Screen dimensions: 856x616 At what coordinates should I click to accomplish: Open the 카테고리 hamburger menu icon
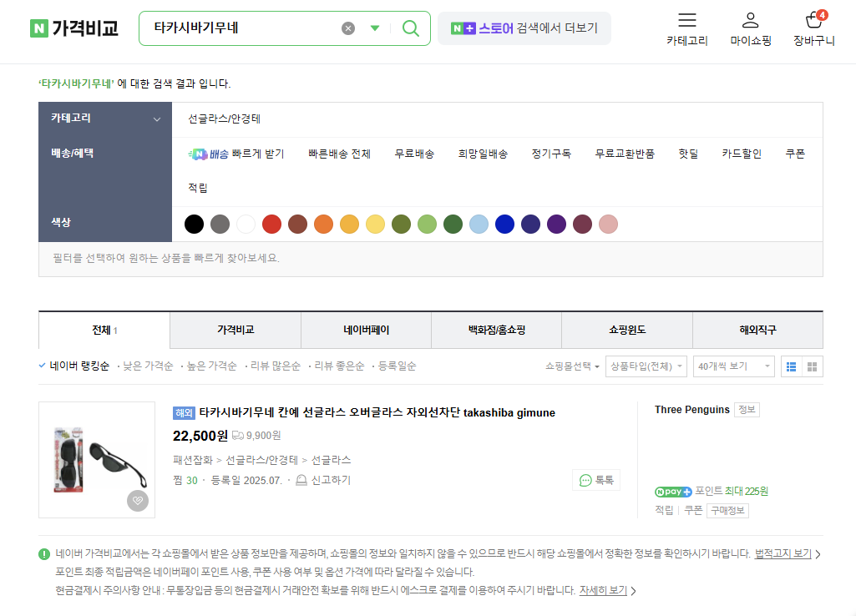tap(686, 29)
